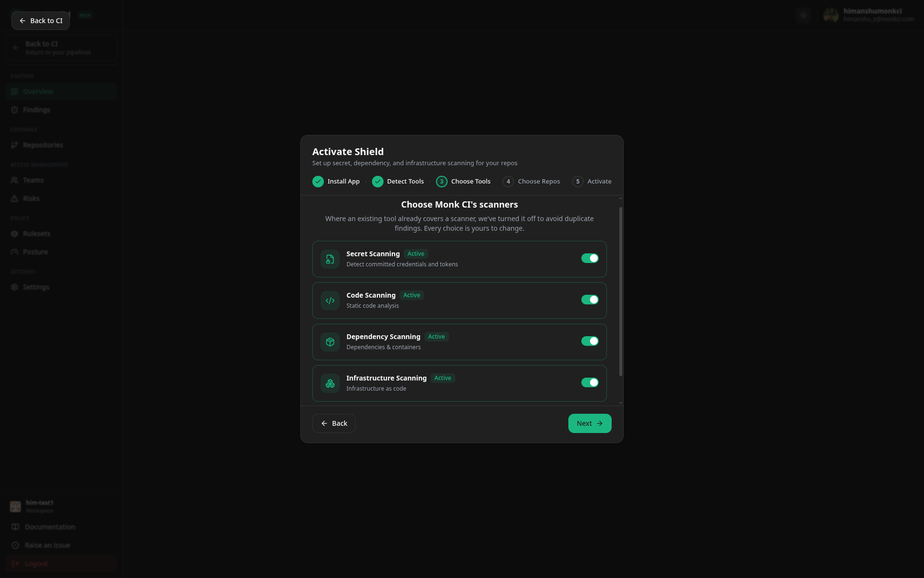This screenshot has height=578, width=924.
Task: Jump to the Choose Repos step
Action: (531, 182)
